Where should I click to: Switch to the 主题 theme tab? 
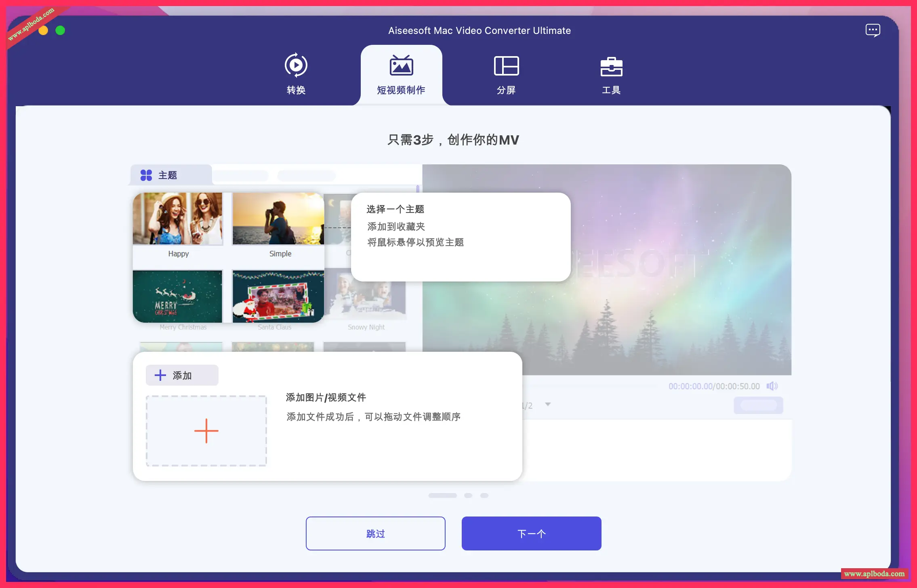pos(168,175)
